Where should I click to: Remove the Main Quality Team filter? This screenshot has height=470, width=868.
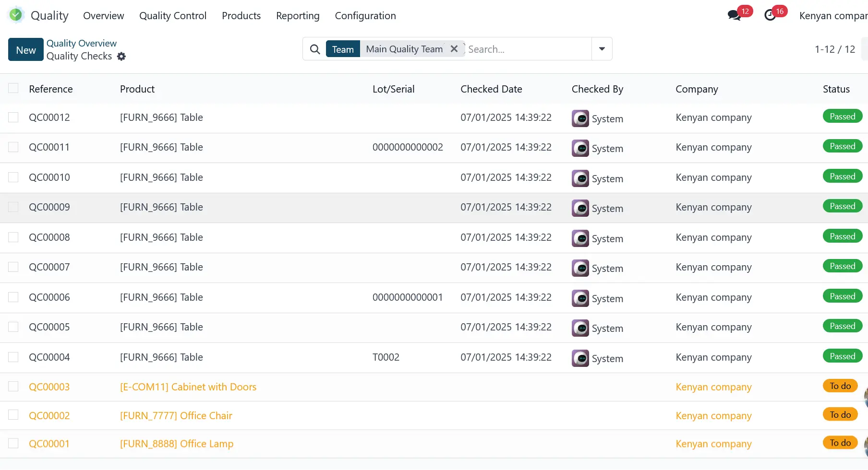454,49
